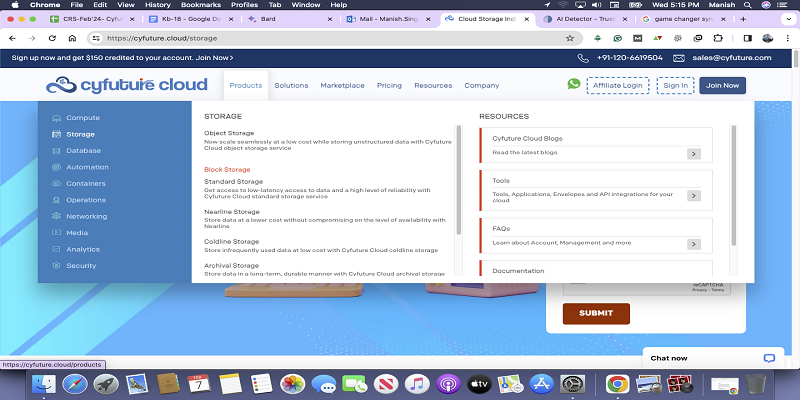Screen dimensions: 800x400
Task: Switch to the AI Detector browser tab
Action: pos(585,19)
